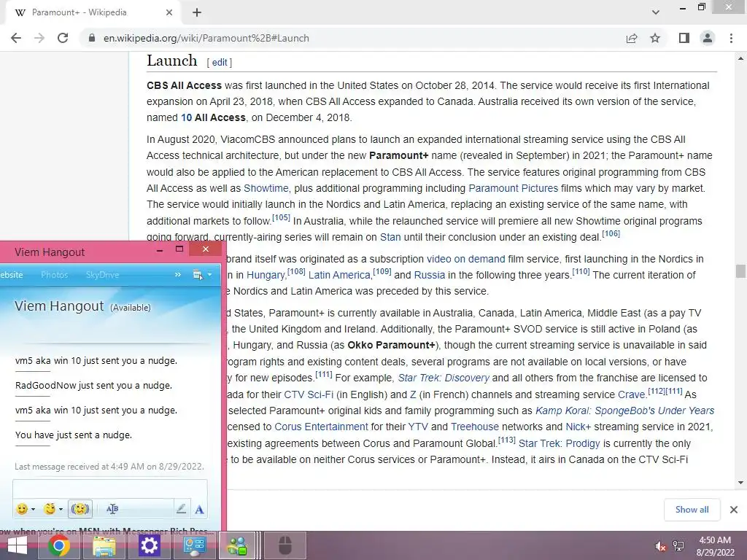Screen dimensions: 747x560
Task: Open Control Panel from the taskbar
Action: [194, 545]
